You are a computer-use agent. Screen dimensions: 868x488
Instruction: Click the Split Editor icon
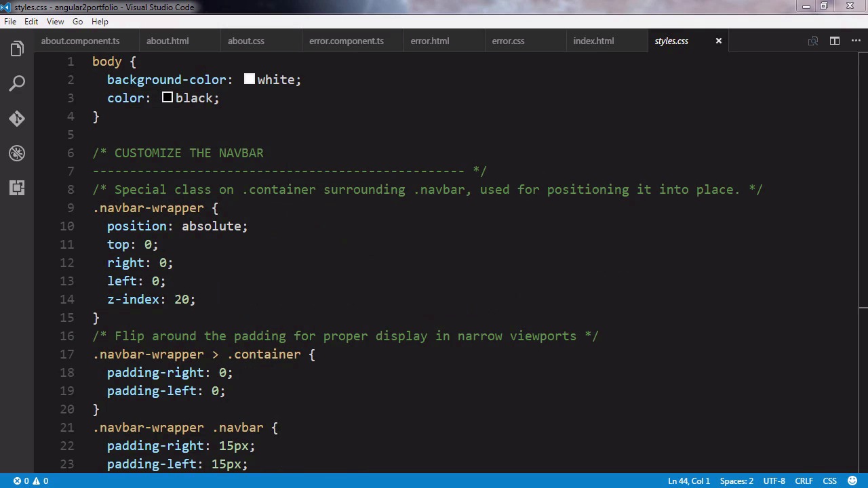click(835, 41)
